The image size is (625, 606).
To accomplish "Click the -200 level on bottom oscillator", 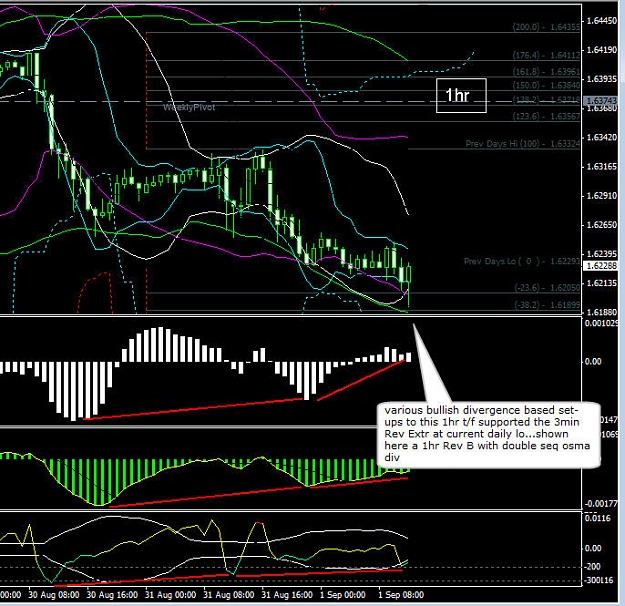I will 593,567.
